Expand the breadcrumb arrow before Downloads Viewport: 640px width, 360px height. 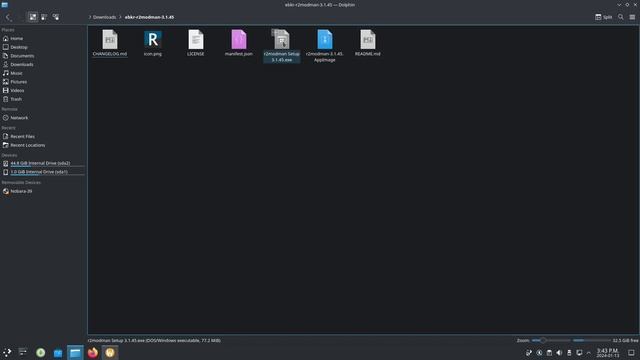coord(90,17)
